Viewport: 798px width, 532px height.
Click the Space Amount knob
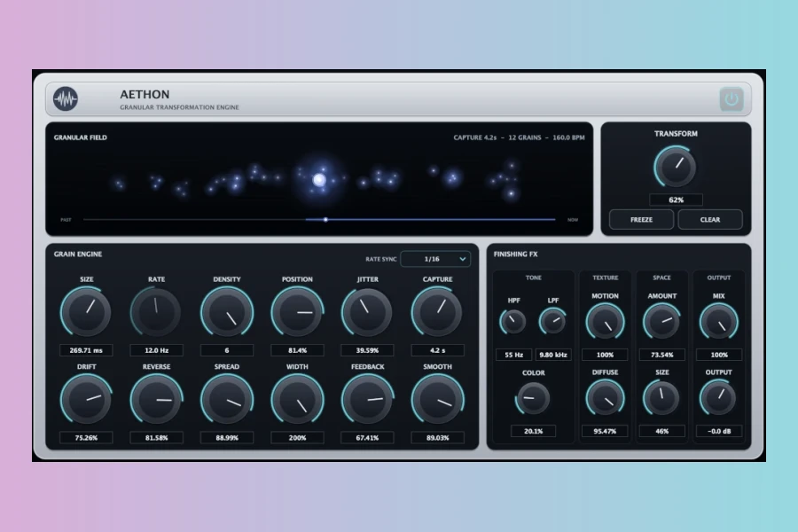[x=661, y=322]
